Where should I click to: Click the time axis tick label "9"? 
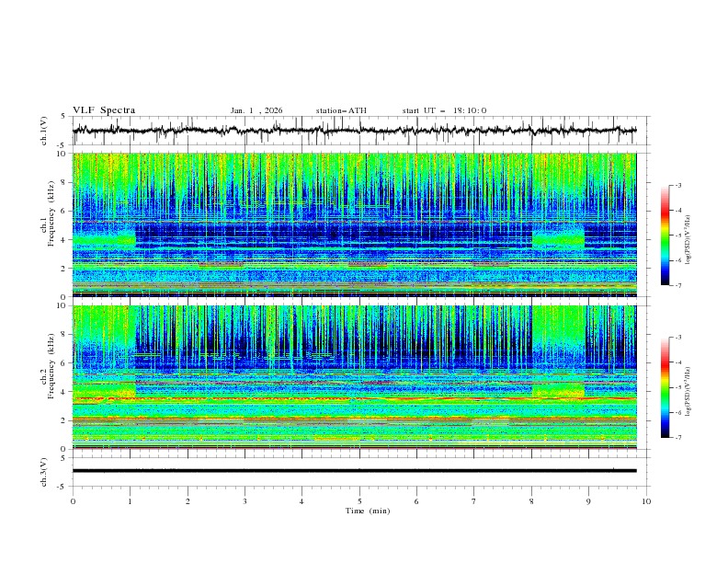588,501
